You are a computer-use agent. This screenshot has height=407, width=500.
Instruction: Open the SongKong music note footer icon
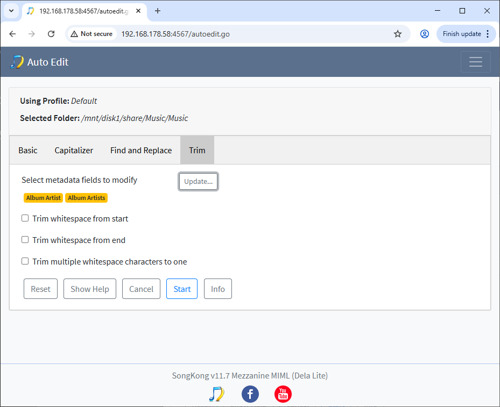(x=217, y=394)
